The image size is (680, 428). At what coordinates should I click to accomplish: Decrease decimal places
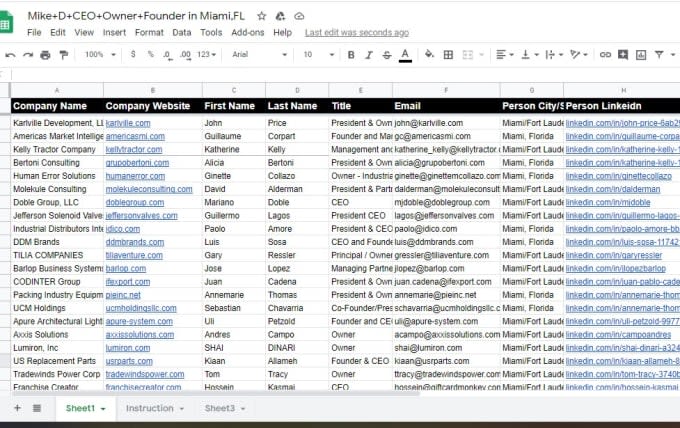point(167,55)
